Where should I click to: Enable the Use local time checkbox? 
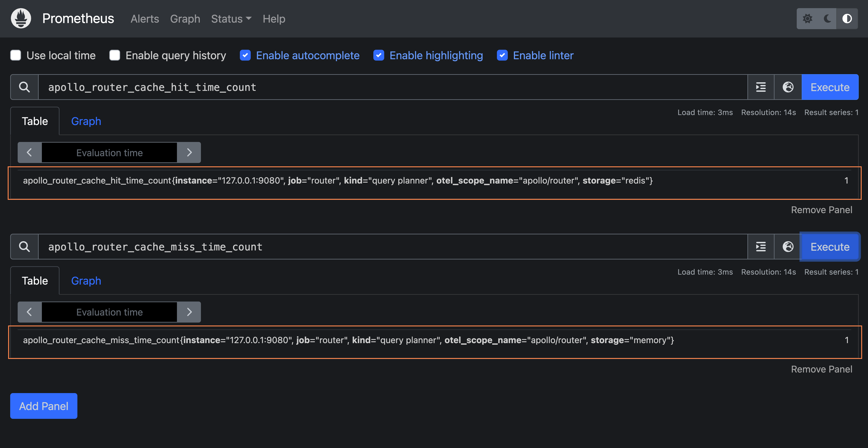(x=15, y=55)
